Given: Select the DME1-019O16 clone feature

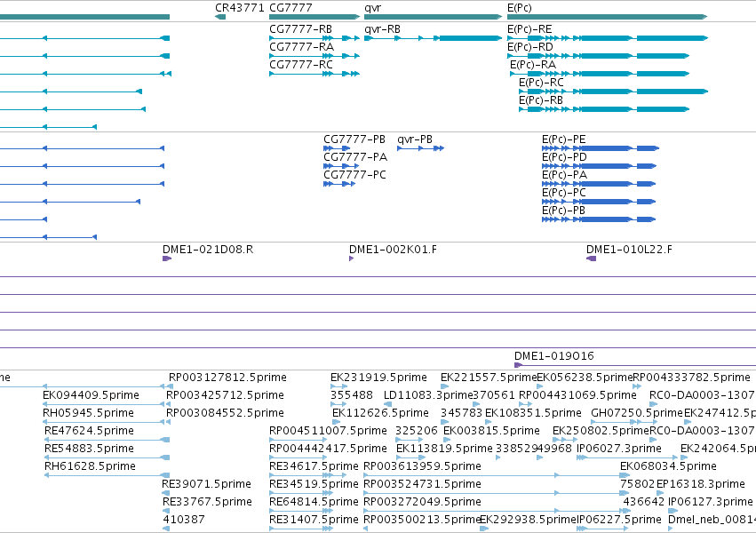Looking at the screenshot, I should 635,365.
